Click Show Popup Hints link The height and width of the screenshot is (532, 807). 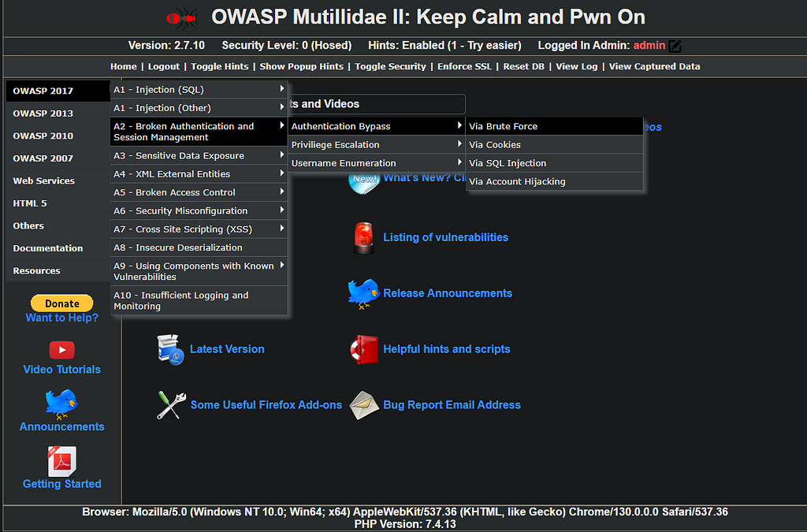pos(302,66)
